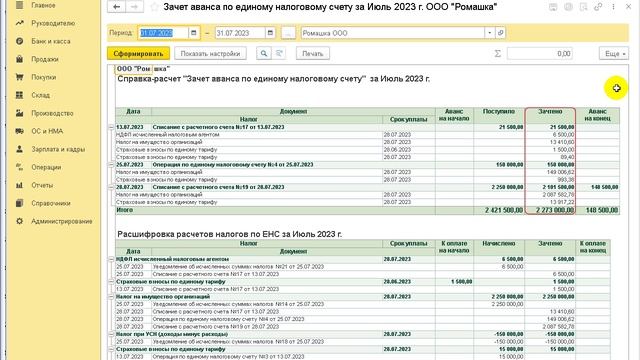
Task: Click the save report icon in title bar
Action: click(553, 7)
